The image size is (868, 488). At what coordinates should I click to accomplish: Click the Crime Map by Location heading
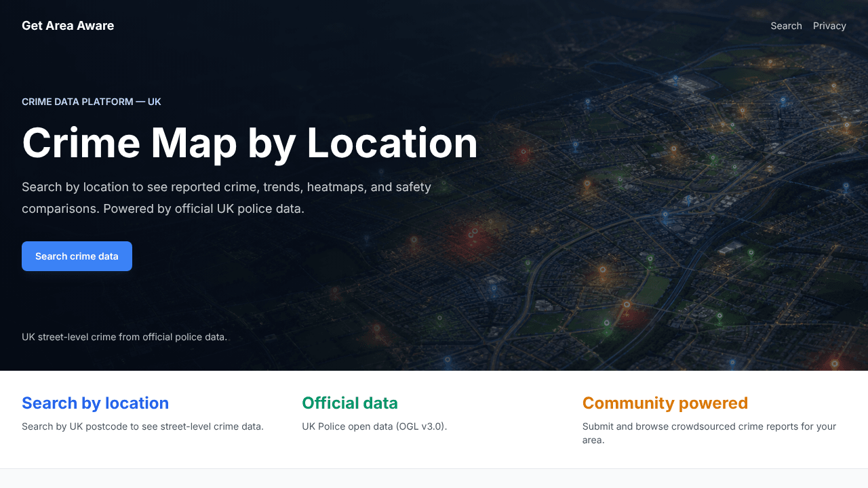coord(250,143)
